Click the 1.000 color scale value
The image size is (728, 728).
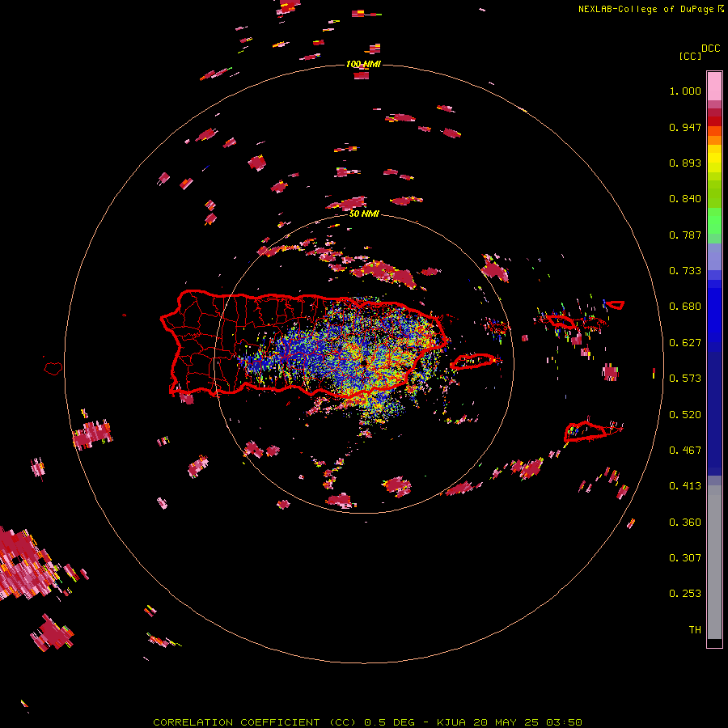click(x=685, y=91)
